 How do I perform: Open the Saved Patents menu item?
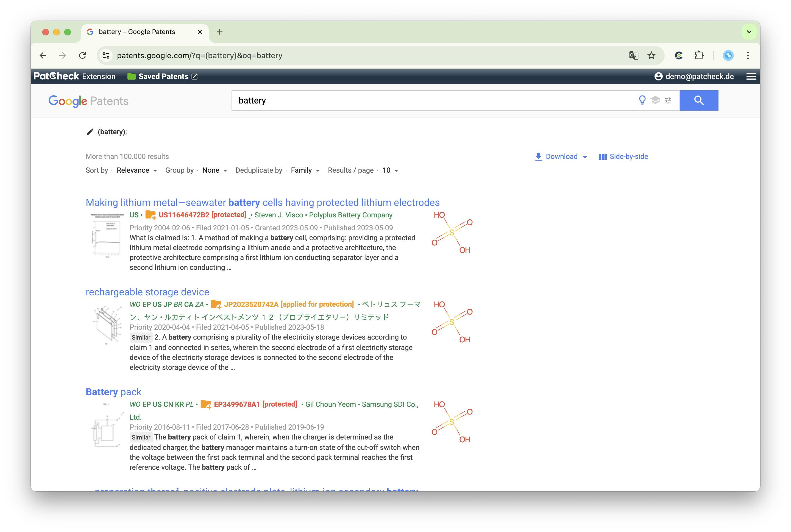(162, 76)
